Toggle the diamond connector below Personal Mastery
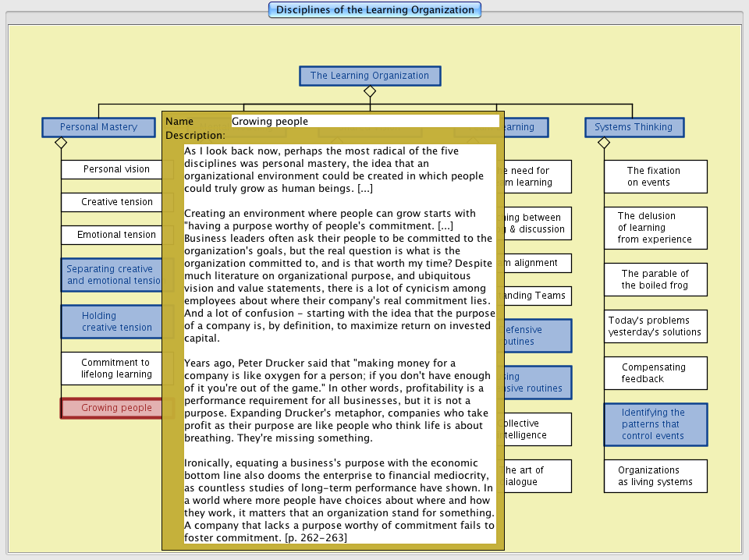749x560 pixels. 61,143
